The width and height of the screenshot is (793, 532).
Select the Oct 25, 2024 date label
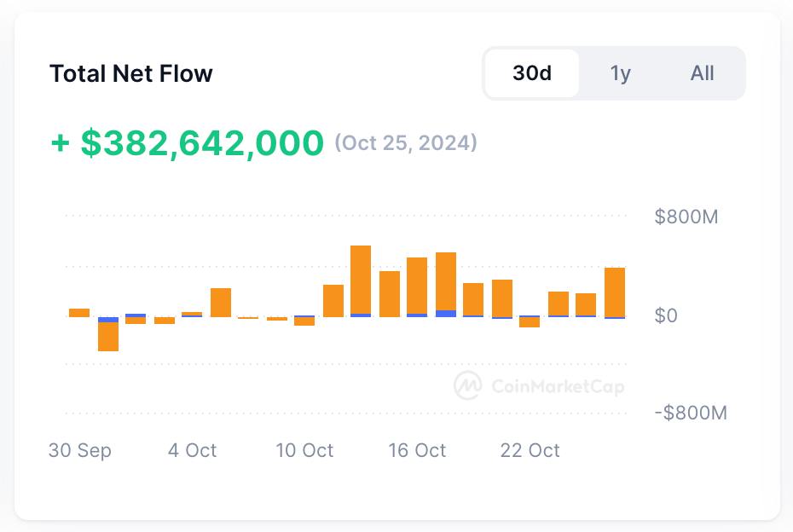point(404,143)
